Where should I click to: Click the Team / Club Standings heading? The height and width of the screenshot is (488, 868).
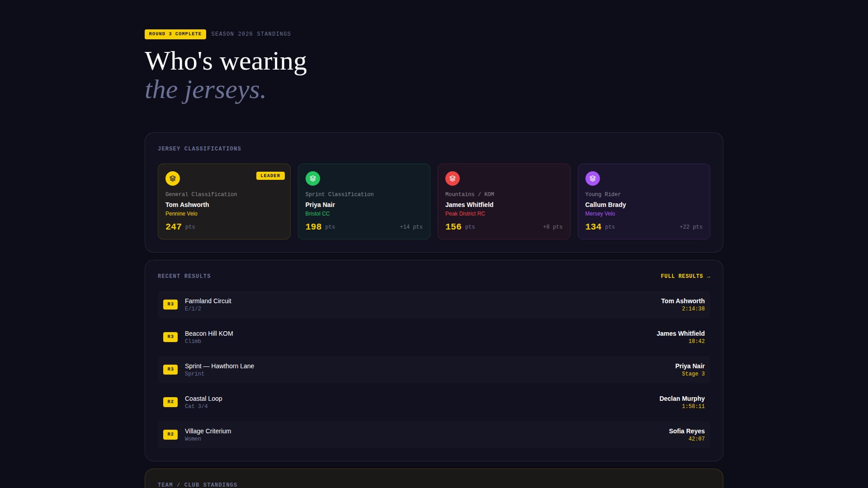pos(198,484)
